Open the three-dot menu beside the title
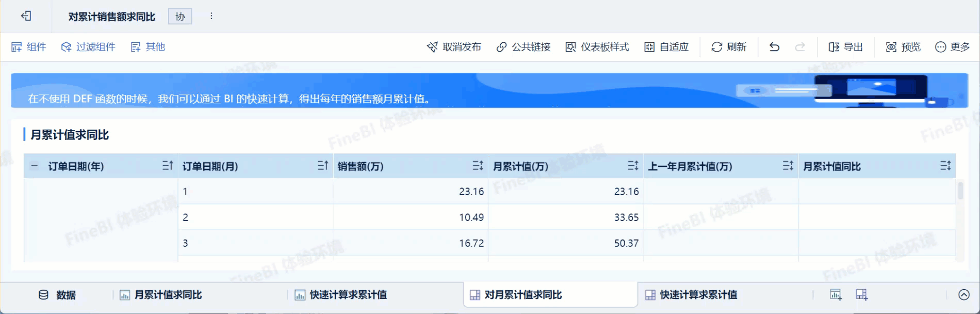Screen dimensions: 980x314 [x=211, y=16]
